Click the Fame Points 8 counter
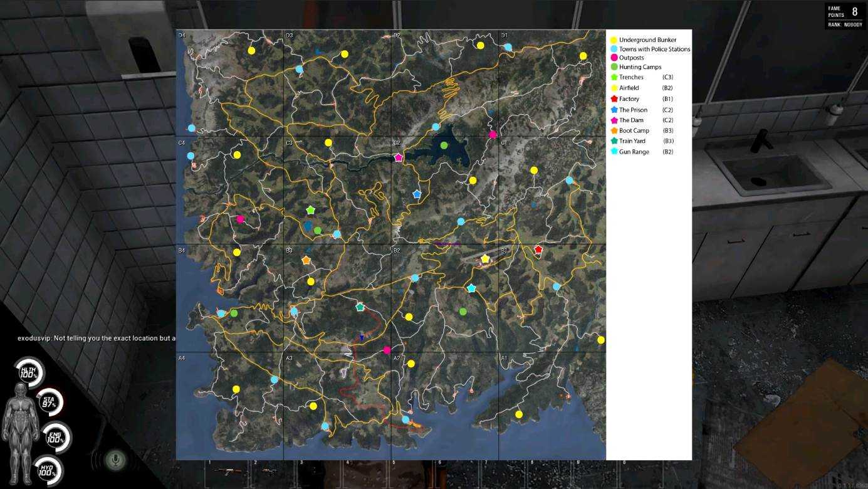Image resolution: width=868 pixels, height=489 pixels. click(x=844, y=12)
